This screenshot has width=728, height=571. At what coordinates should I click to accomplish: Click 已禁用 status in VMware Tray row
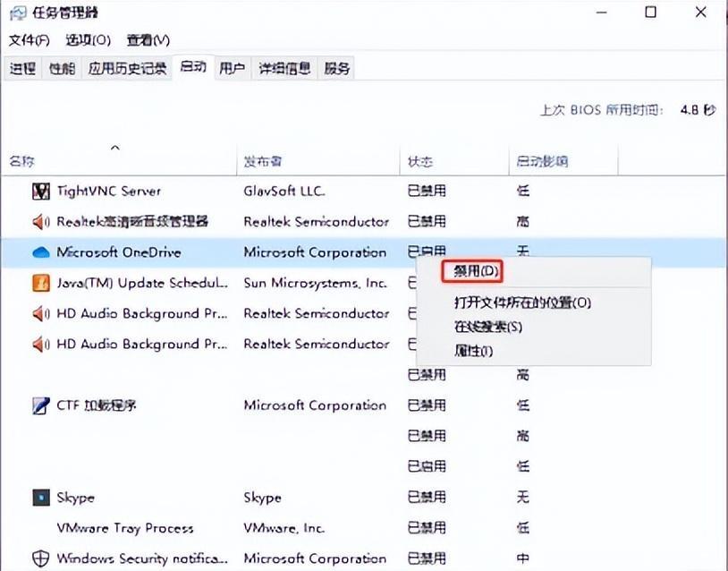(427, 528)
